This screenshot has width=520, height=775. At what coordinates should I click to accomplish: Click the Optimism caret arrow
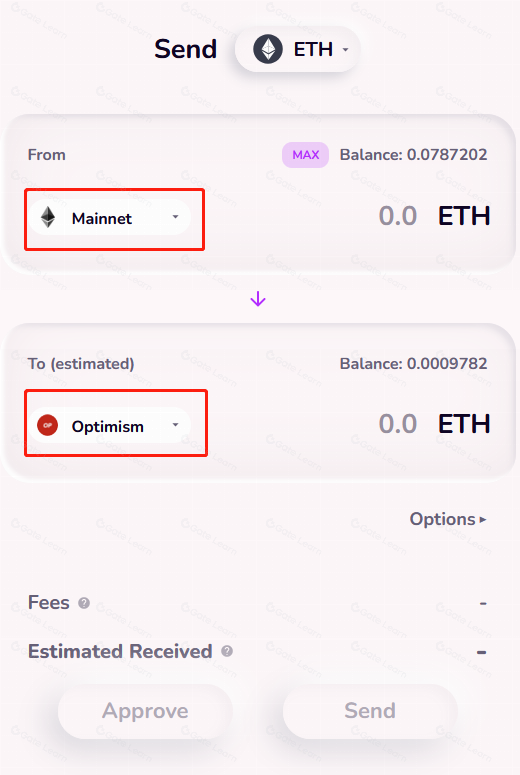pos(175,425)
